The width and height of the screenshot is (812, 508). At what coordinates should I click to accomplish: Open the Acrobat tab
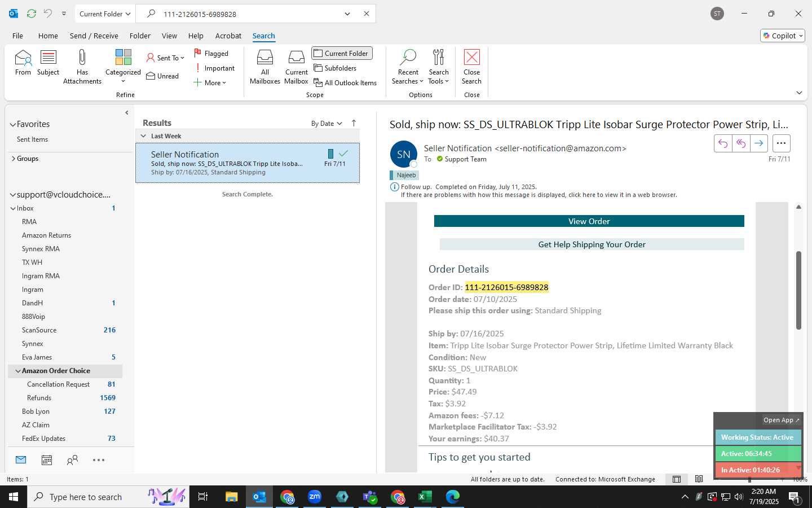pos(228,36)
